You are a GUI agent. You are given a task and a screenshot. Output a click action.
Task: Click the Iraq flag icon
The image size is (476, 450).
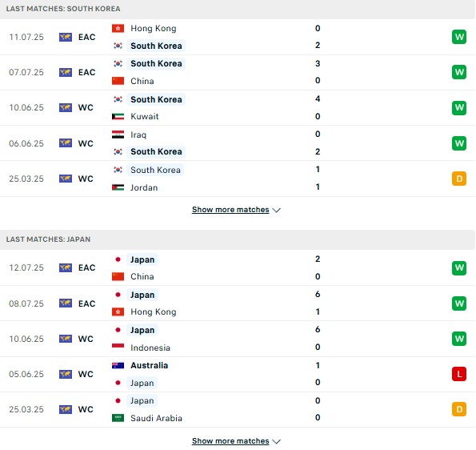[x=118, y=135]
